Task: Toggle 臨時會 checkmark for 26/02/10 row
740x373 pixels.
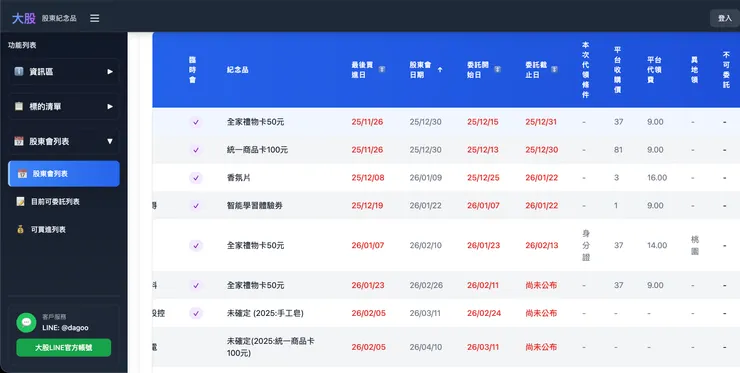Action: pyautogui.click(x=196, y=246)
